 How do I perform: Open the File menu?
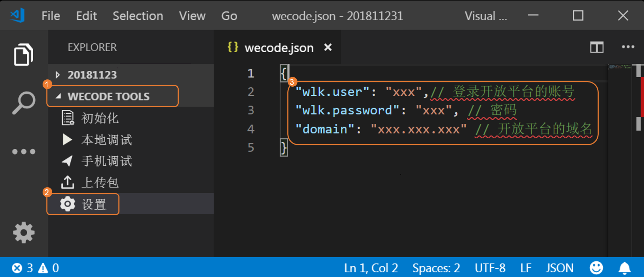click(x=51, y=16)
